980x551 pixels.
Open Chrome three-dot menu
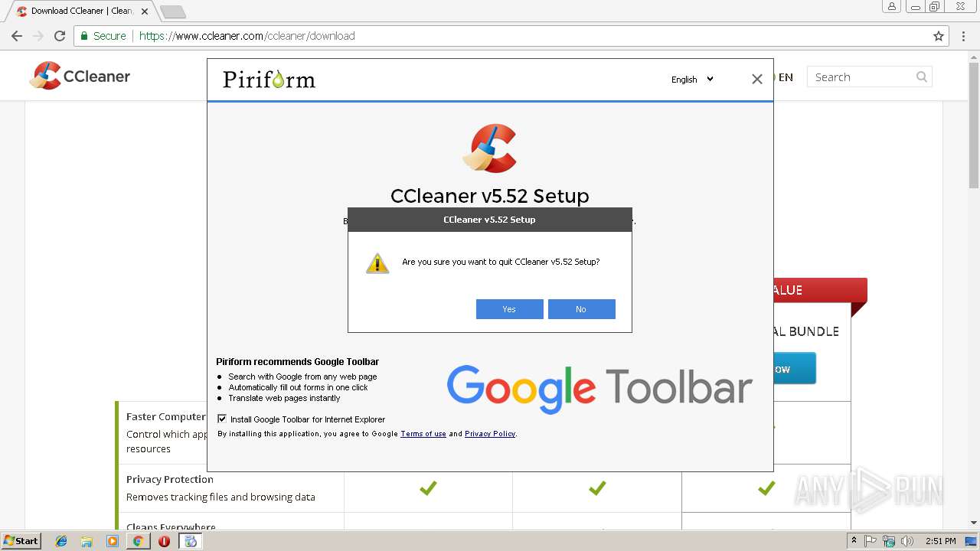[963, 36]
